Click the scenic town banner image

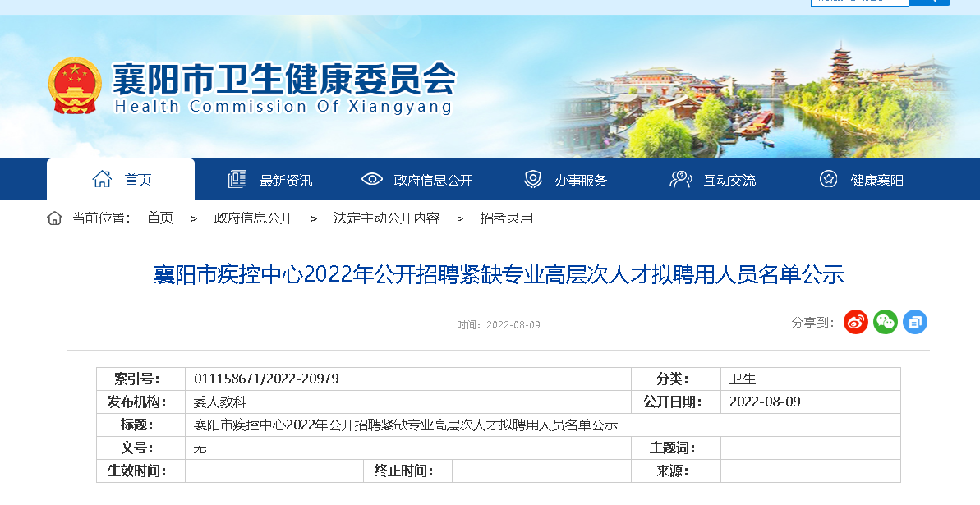pyautogui.click(x=753, y=100)
